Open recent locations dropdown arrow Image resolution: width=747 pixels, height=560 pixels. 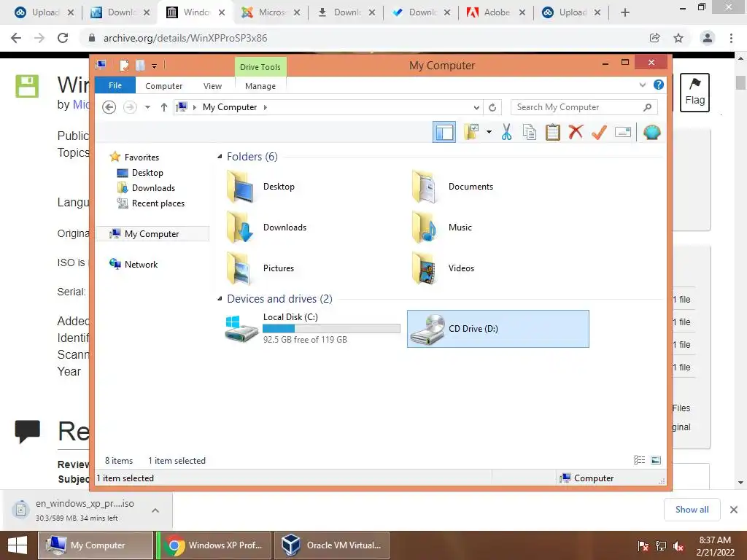[147, 107]
